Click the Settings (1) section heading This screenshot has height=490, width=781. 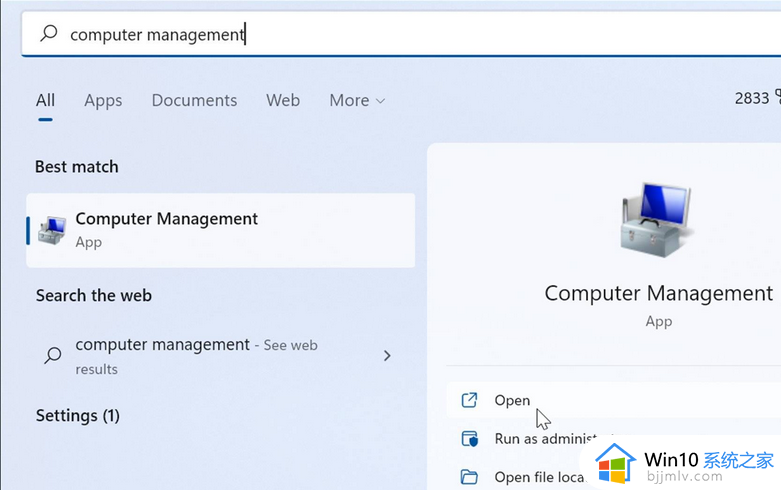click(x=78, y=415)
